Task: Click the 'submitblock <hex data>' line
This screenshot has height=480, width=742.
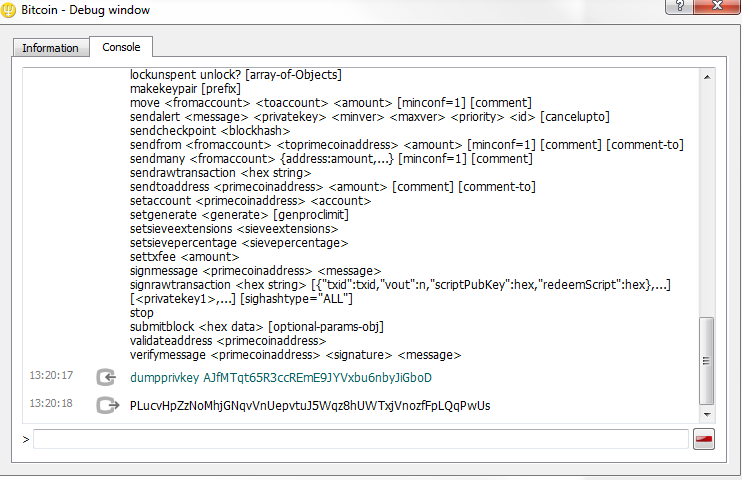Action: tap(256, 327)
